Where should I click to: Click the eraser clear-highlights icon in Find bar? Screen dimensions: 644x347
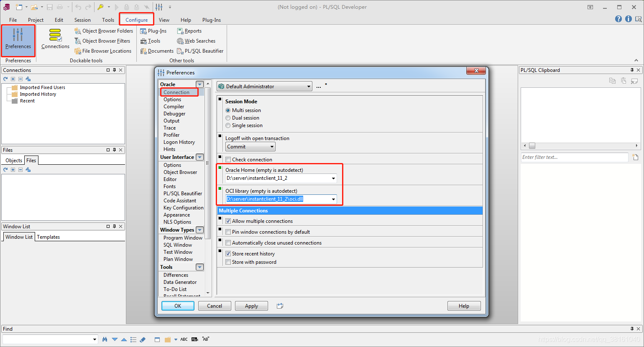pyautogui.click(x=143, y=339)
